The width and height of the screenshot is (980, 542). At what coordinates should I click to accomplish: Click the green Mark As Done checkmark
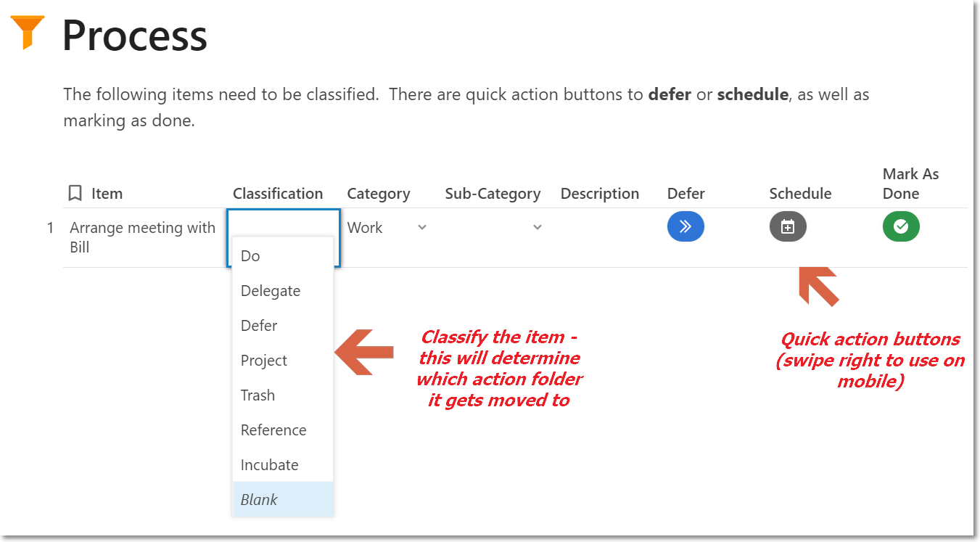click(901, 227)
